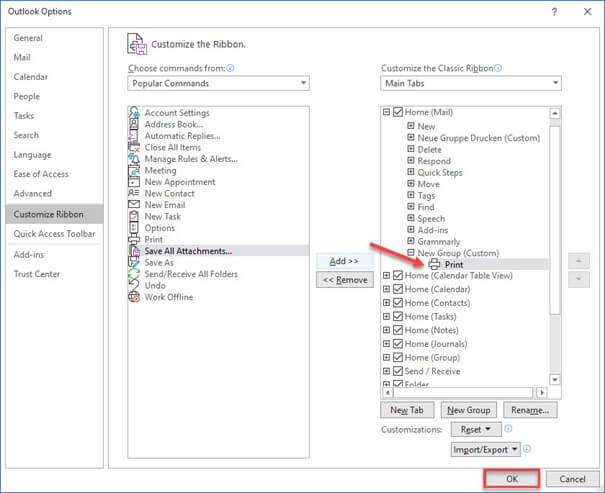Uncheck the Home (Calendar Table View) checkbox

click(398, 275)
